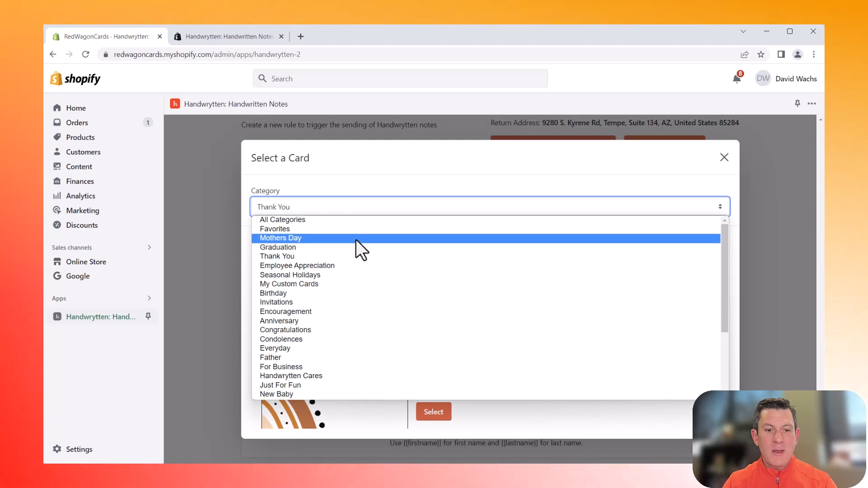Screen dimensions: 868x488
Task: Click the notifications bell icon
Action: tap(736, 79)
